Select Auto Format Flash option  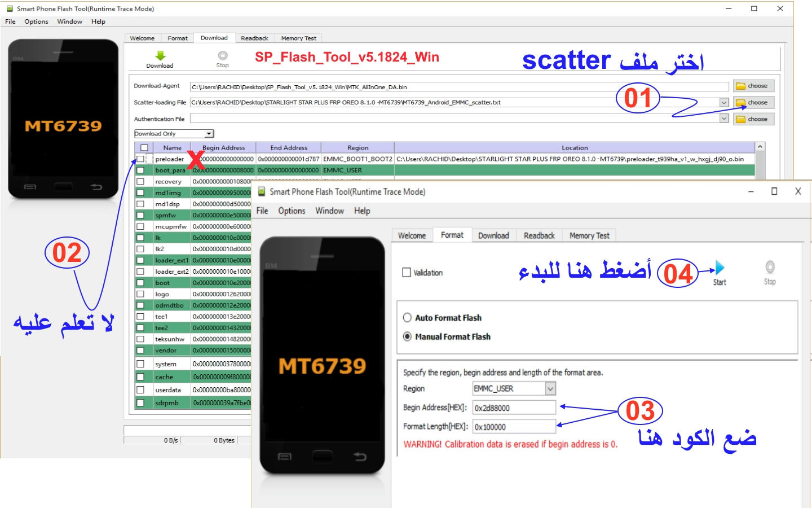407,318
